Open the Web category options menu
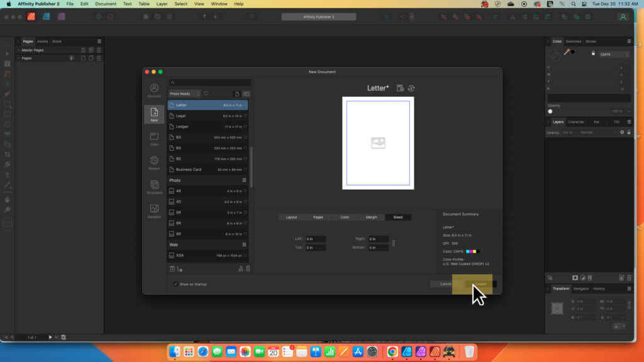Image resolution: width=644 pixels, height=362 pixels. click(244, 244)
